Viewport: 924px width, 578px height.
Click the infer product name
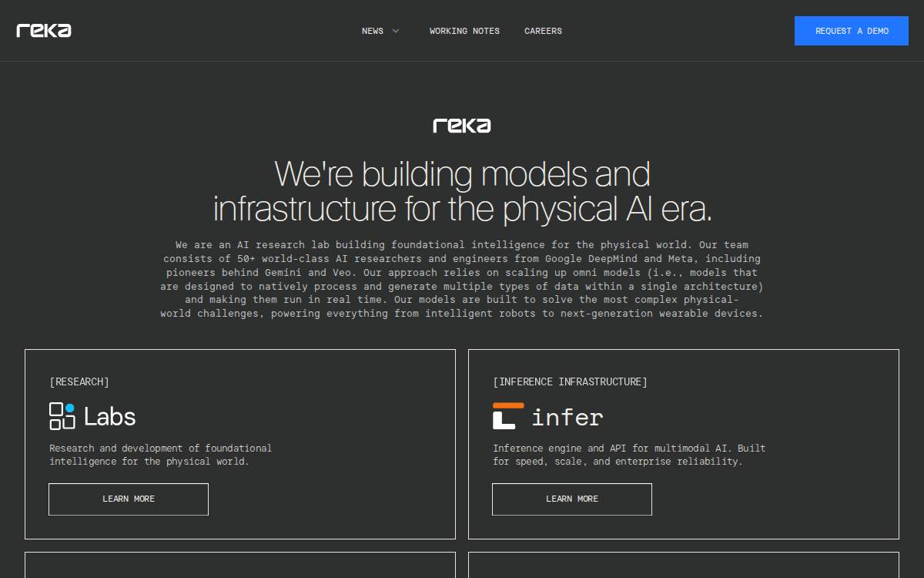567,417
